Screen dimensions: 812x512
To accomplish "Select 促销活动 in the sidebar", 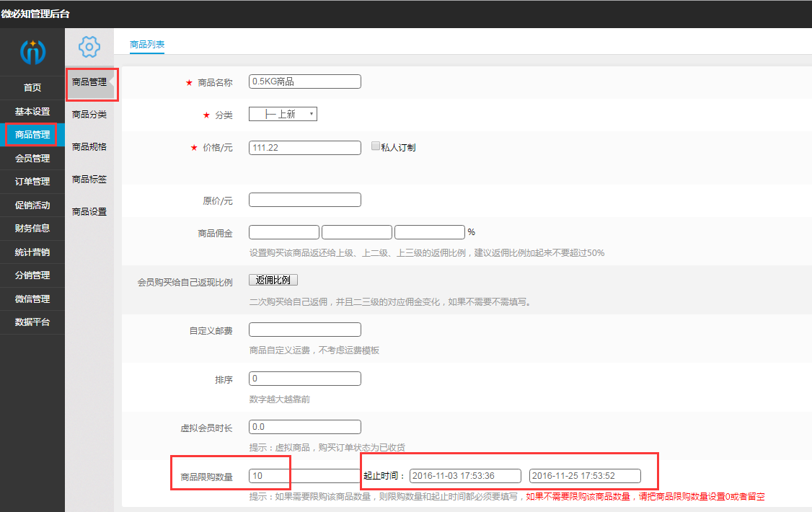I will 32,205.
